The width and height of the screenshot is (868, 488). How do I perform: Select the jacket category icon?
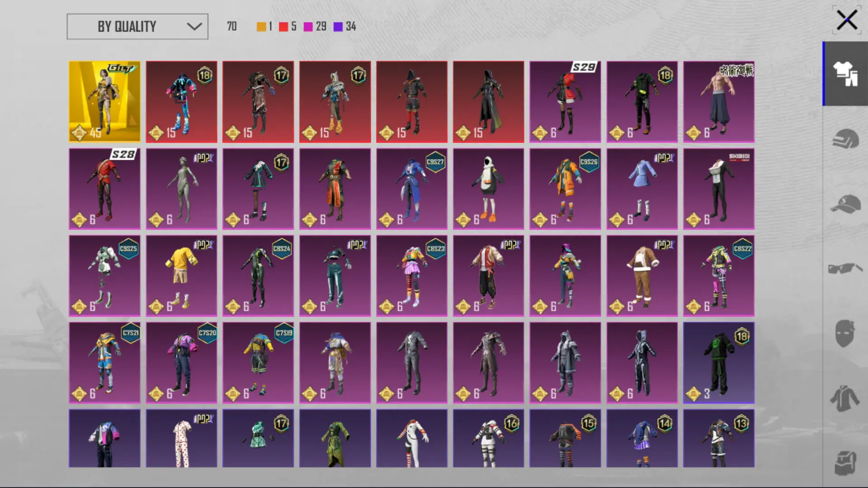point(845,399)
